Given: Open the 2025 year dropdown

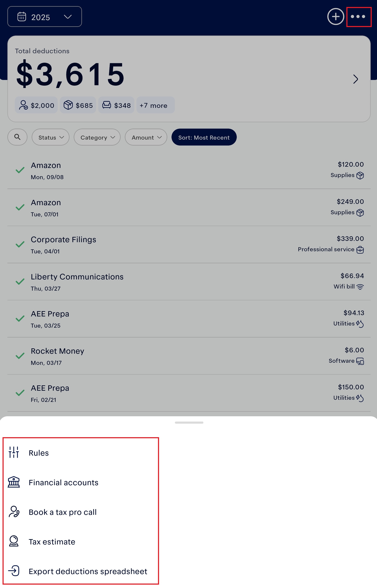Looking at the screenshot, I should point(45,17).
